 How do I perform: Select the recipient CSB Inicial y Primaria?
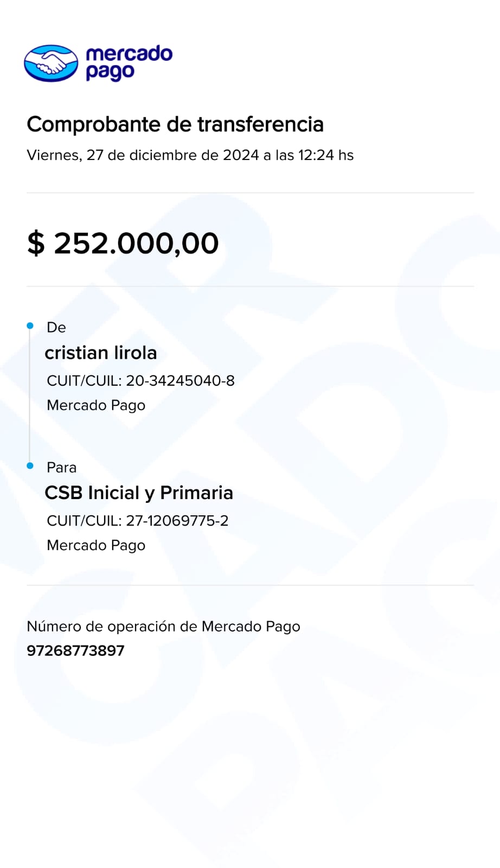click(x=139, y=493)
